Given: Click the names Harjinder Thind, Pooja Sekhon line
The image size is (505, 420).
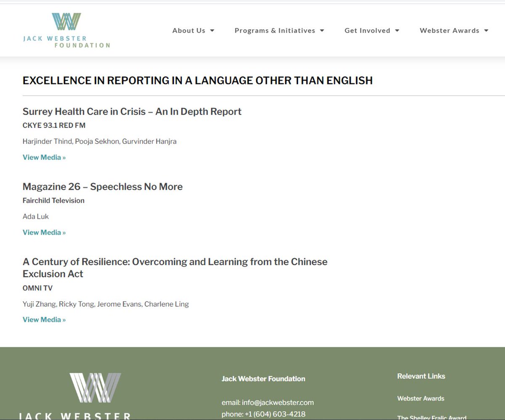Looking at the screenshot, I should tap(100, 142).
